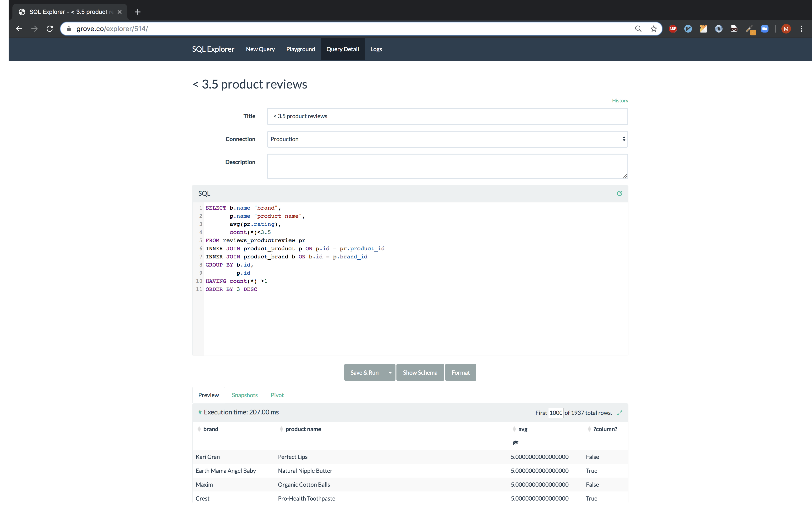Sort results by ?column? header
This screenshot has width=812, height=513.
tap(605, 429)
